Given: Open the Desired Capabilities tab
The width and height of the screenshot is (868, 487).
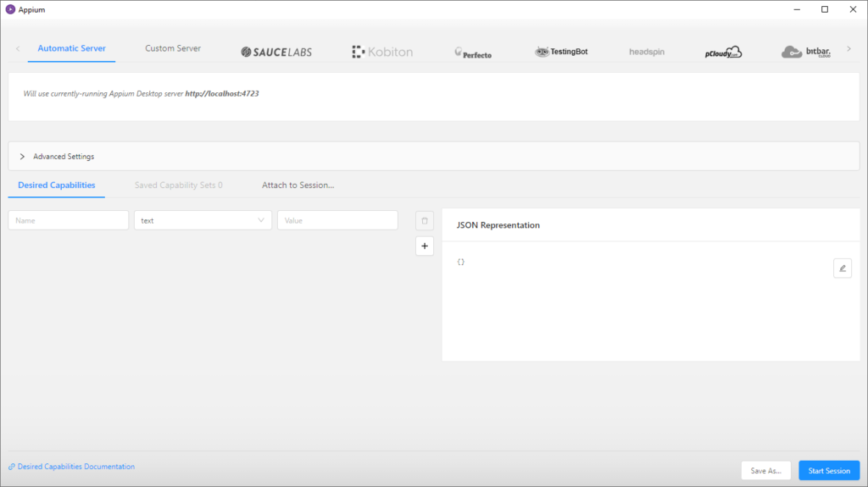Looking at the screenshot, I should (x=57, y=185).
